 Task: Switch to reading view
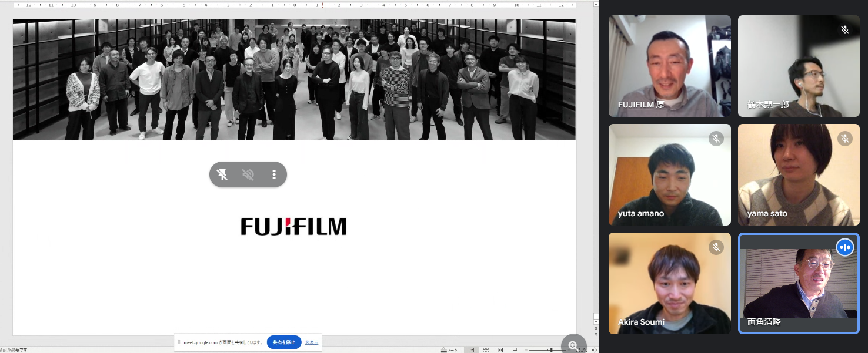point(500,350)
